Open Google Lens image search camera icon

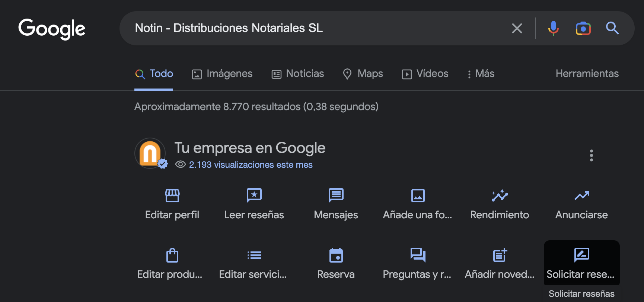tap(583, 28)
